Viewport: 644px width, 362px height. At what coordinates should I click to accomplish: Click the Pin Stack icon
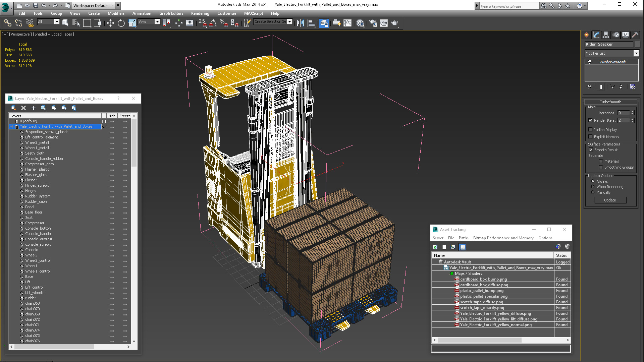pyautogui.click(x=589, y=87)
